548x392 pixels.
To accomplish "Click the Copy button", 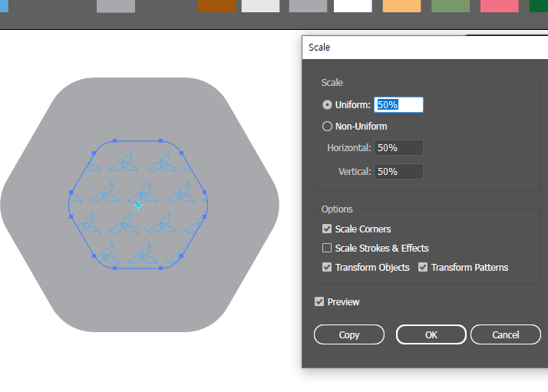I will pyautogui.click(x=349, y=334).
